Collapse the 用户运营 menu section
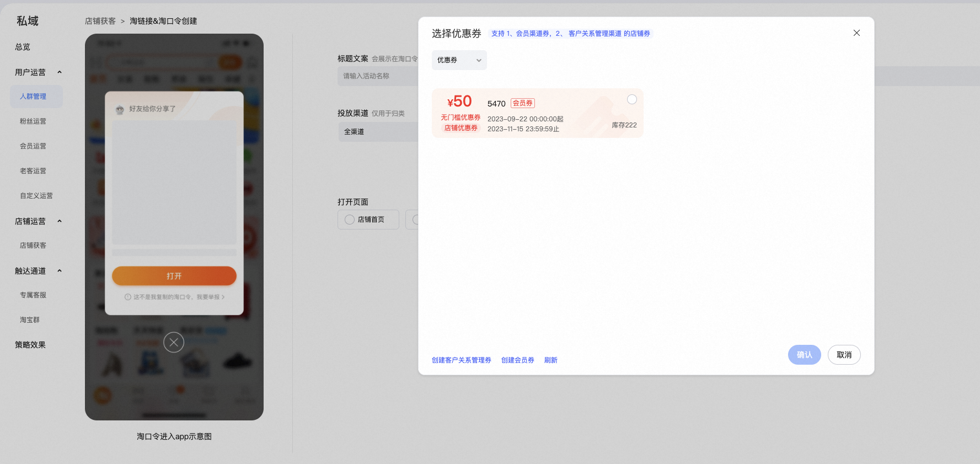The image size is (980, 464). 60,72
